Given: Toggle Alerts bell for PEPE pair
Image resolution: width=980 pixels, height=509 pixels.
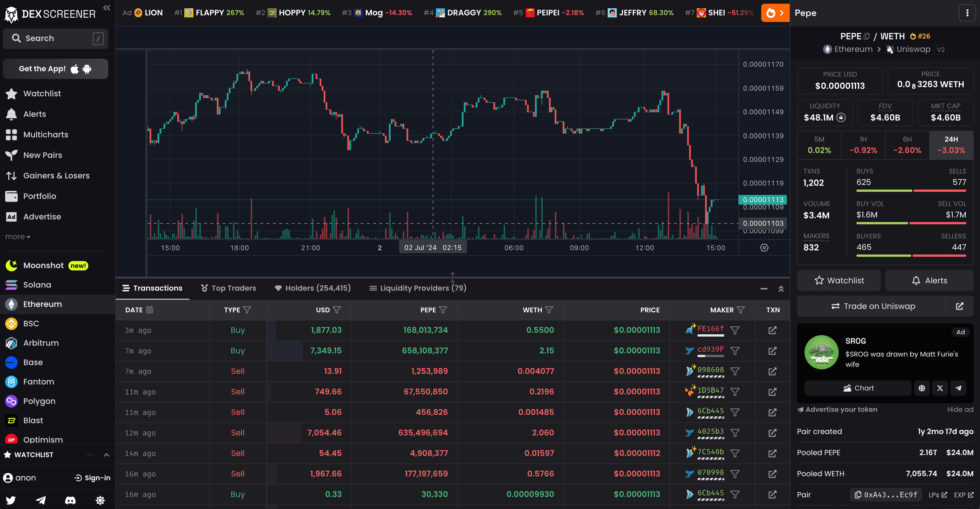Looking at the screenshot, I should (929, 281).
